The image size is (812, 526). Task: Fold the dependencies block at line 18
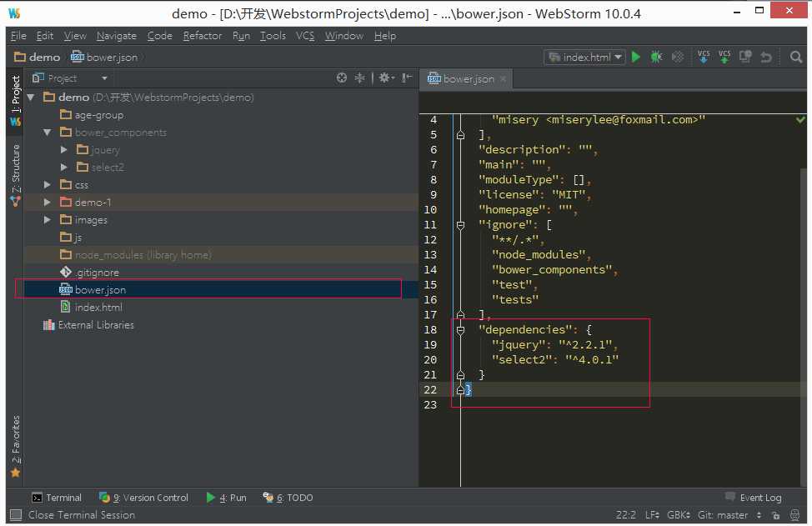pyautogui.click(x=460, y=330)
